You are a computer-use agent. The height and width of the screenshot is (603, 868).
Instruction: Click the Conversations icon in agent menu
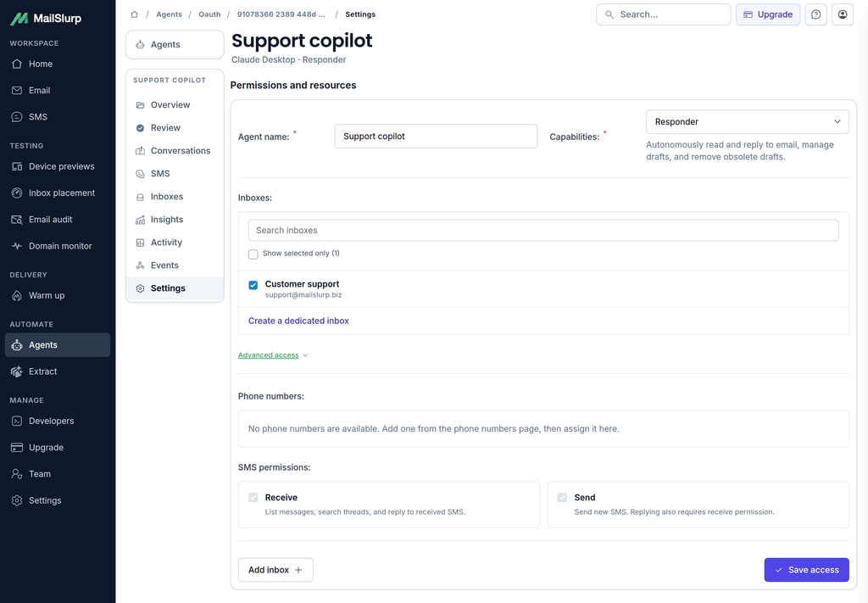140,151
